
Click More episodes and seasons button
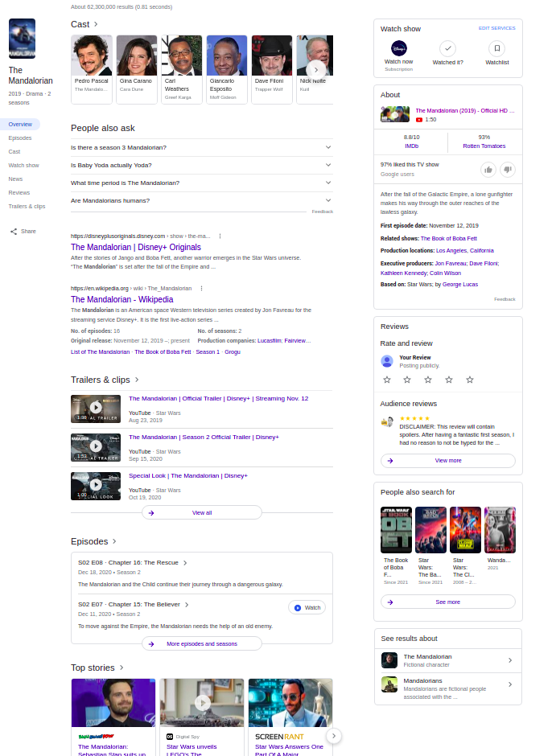pos(202,644)
